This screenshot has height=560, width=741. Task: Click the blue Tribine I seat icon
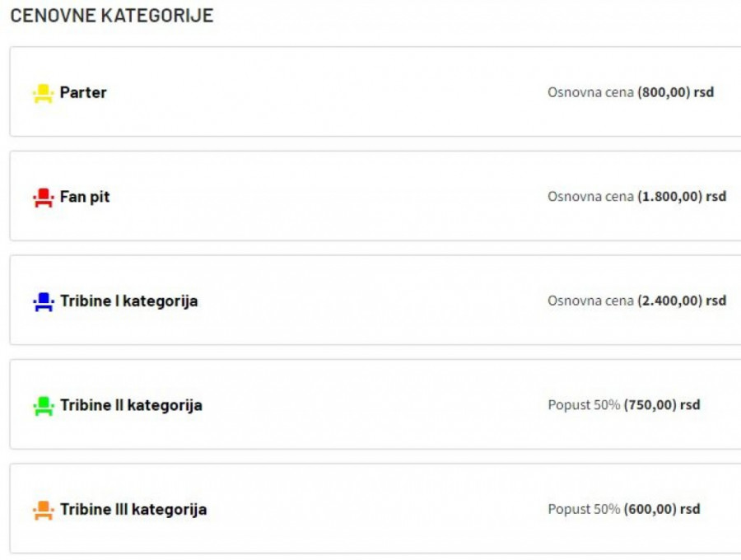coord(43,301)
